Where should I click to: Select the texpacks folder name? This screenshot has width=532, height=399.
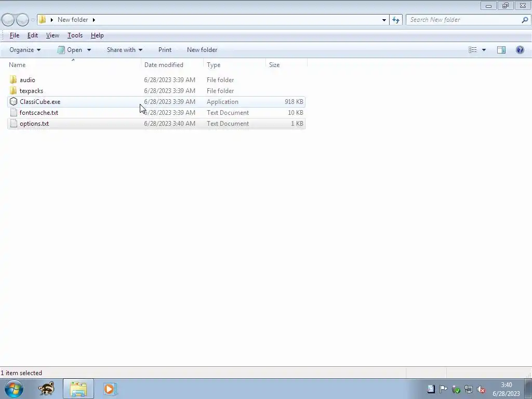[x=32, y=91]
